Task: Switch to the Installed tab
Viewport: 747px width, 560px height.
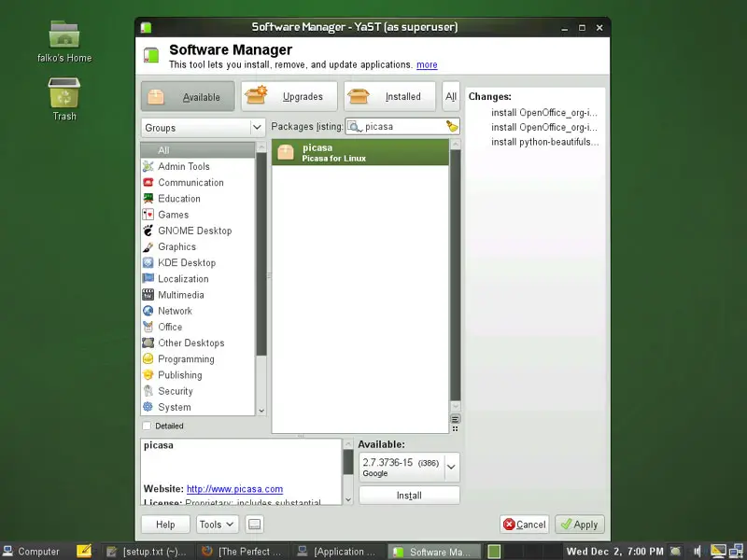Action: (389, 97)
